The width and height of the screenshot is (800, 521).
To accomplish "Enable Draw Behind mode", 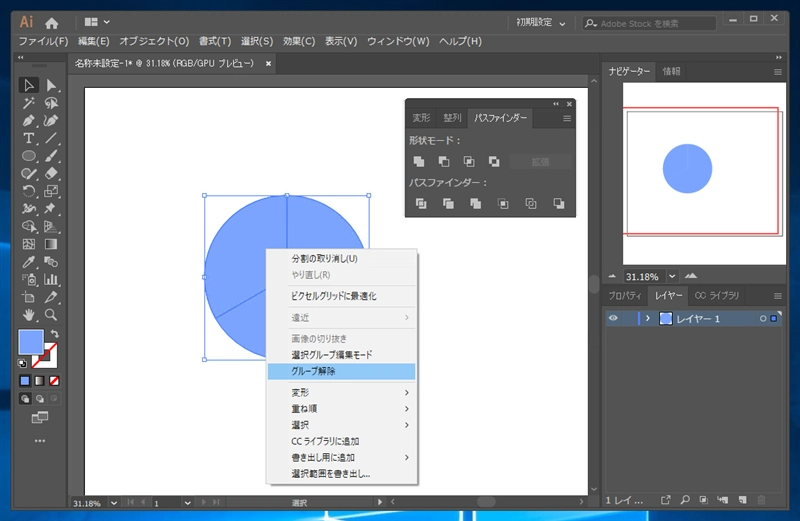I will [39, 399].
